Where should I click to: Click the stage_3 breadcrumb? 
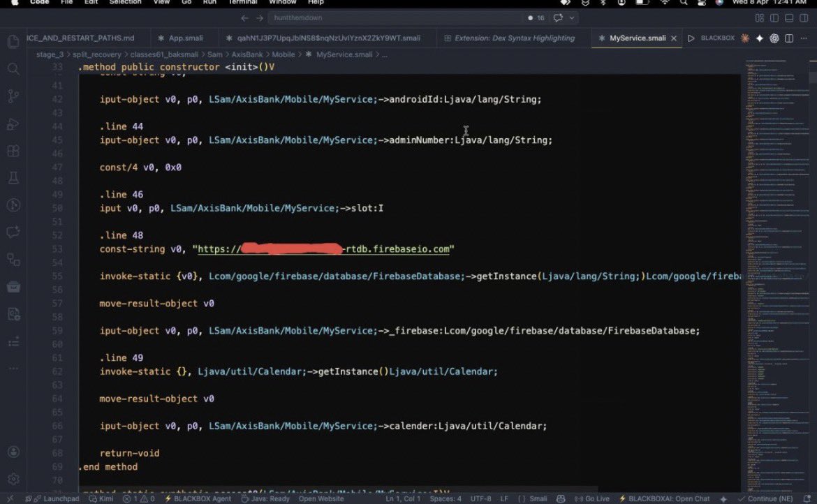click(50, 54)
